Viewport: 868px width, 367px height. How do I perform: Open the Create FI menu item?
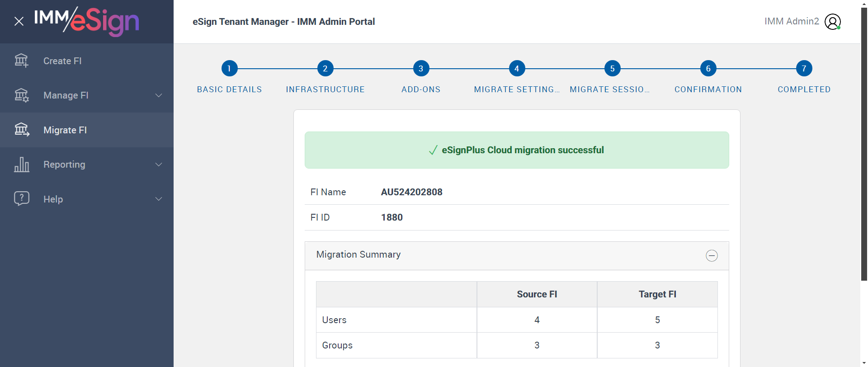pos(62,61)
